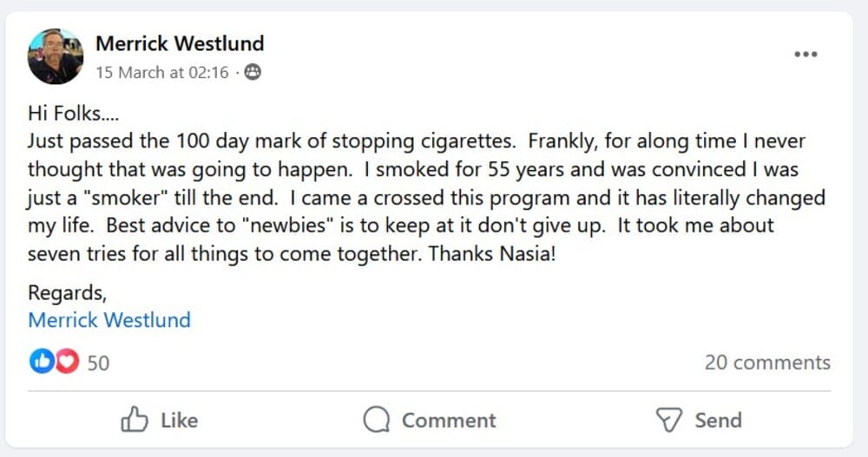Screen dimensions: 868x457
Task: Click the blue Merrick Westlund signature link
Action: tap(109, 320)
